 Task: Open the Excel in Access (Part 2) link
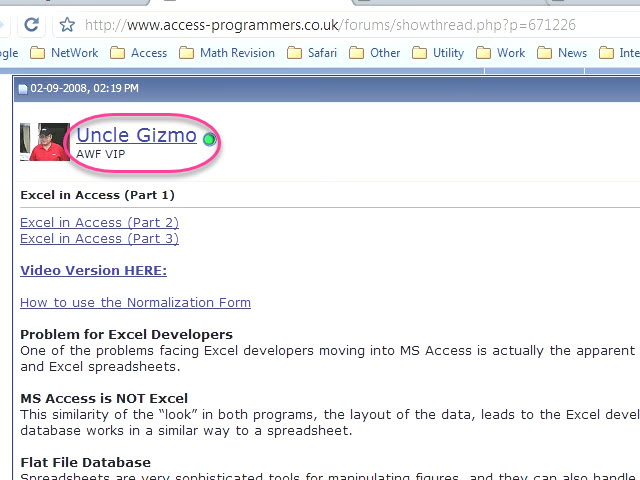(x=100, y=222)
